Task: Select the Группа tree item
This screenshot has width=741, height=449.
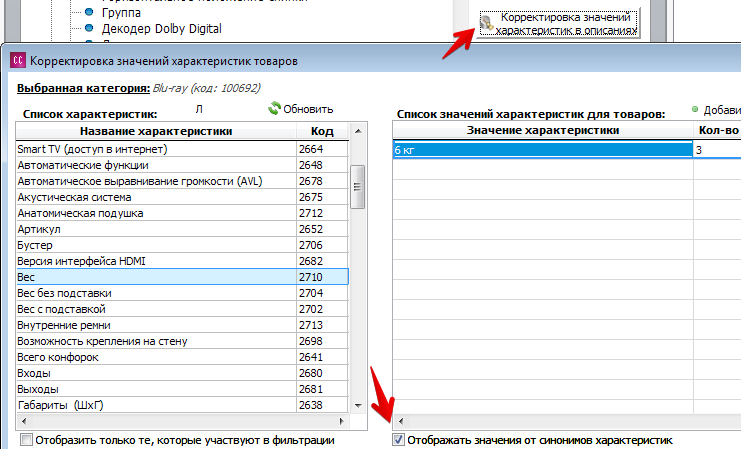Action: [x=121, y=13]
